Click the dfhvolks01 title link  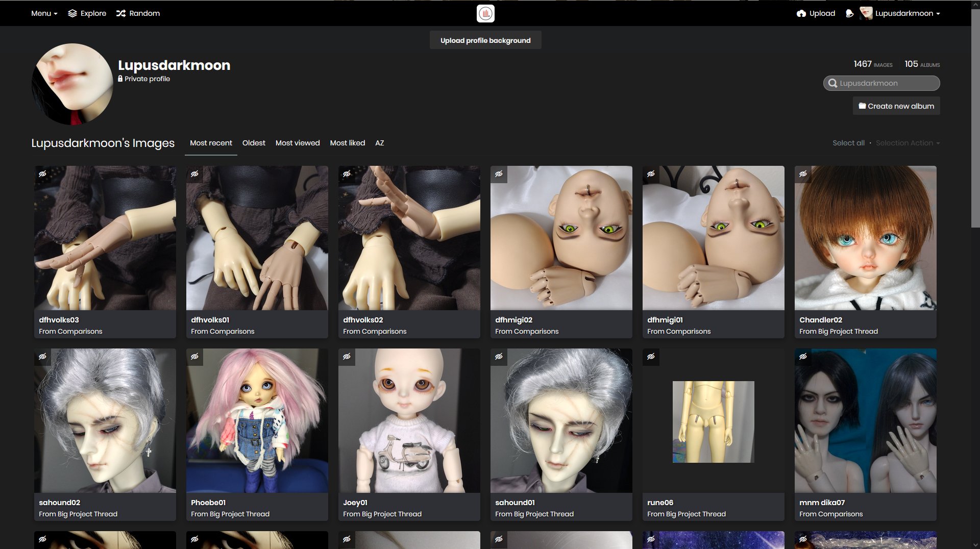point(210,320)
